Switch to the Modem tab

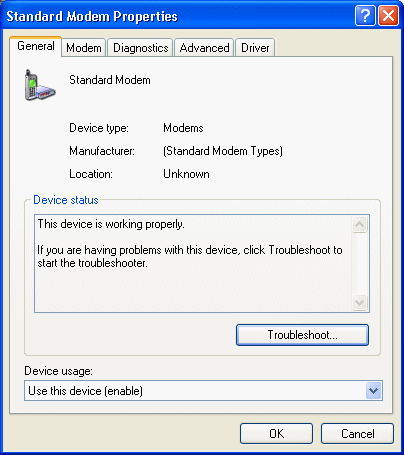(x=84, y=48)
